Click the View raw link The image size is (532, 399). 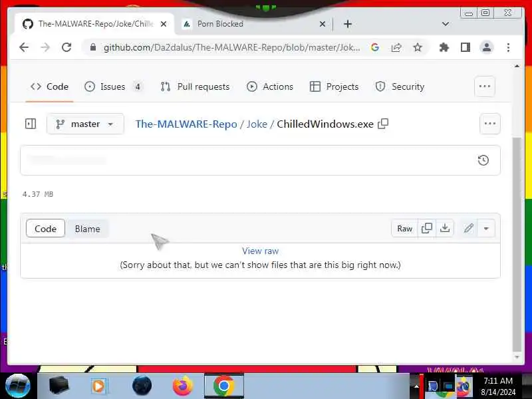260,251
